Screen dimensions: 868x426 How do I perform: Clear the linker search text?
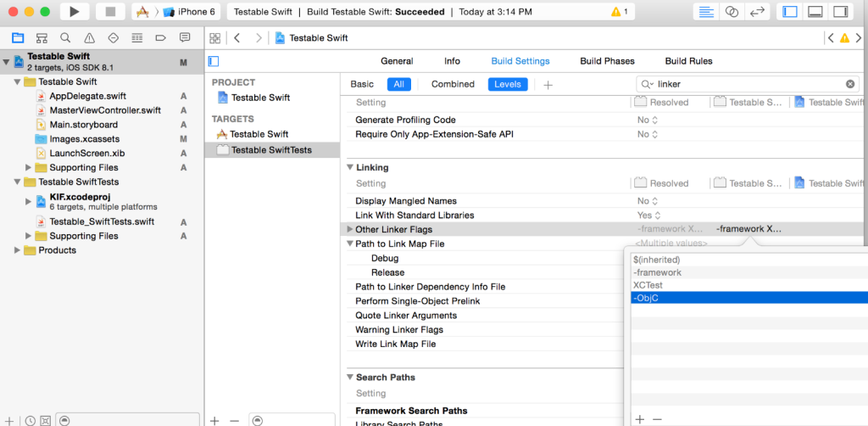(850, 84)
